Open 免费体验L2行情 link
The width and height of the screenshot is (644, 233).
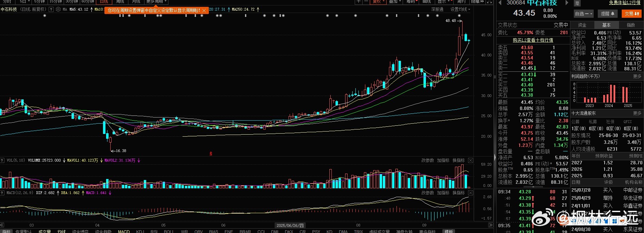[x=625, y=3]
